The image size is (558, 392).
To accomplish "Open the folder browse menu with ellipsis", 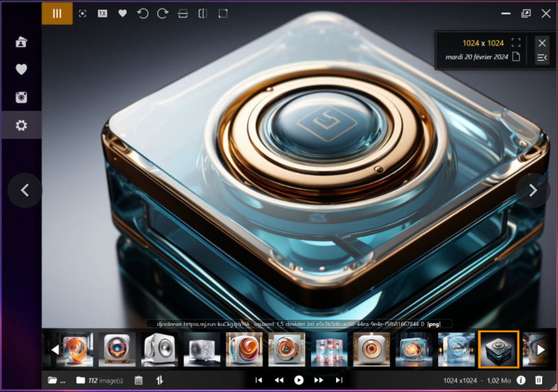I will [56, 380].
